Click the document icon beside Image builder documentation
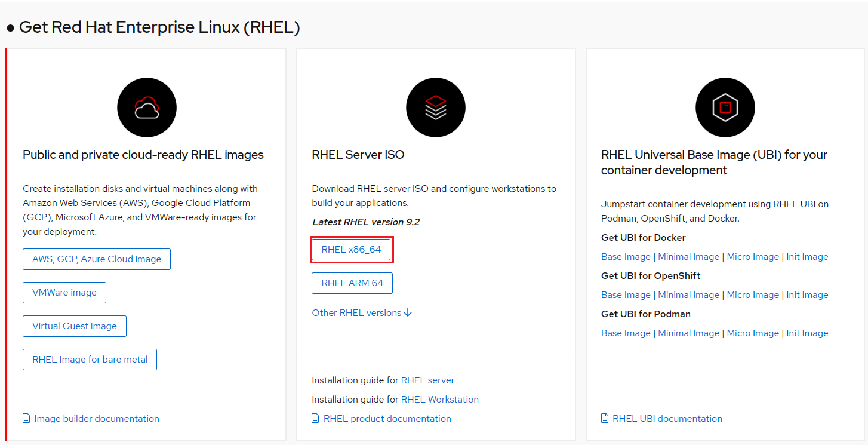Image resolution: width=868 pixels, height=445 pixels. coord(25,418)
